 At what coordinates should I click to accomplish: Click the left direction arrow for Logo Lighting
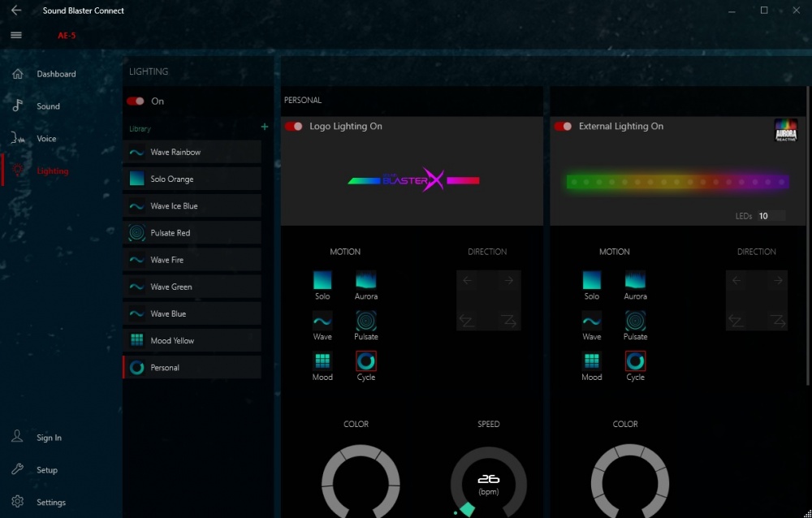pyautogui.click(x=467, y=281)
